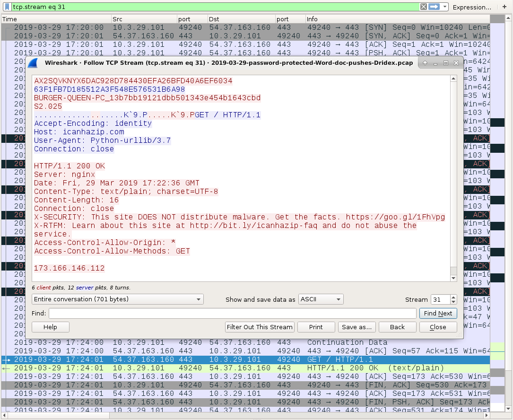
Task: Open the Entire conversation (701 bytes) dropdown
Action: [117, 299]
